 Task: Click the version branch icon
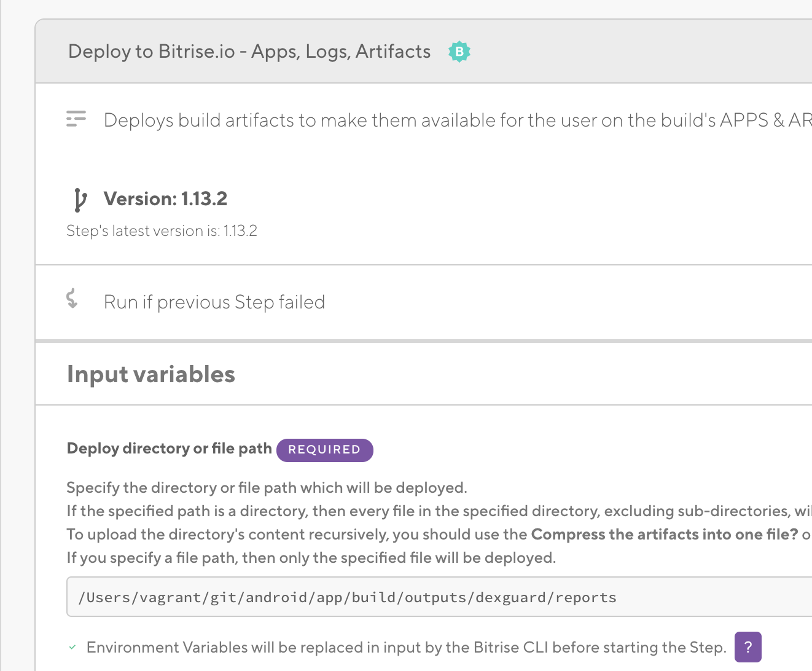80,200
